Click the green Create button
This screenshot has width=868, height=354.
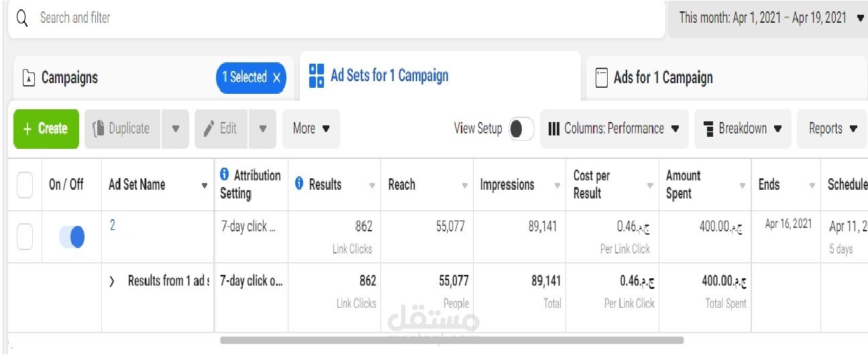(x=46, y=129)
